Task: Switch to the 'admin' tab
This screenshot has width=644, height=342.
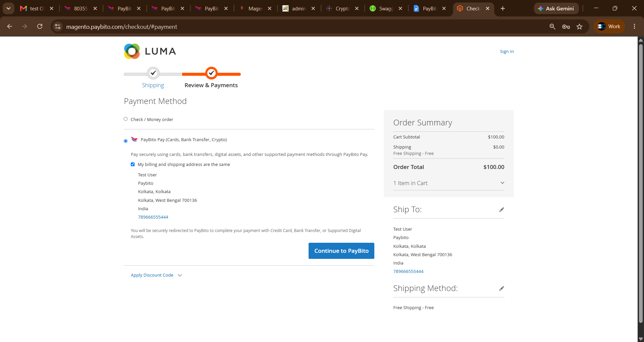Action: tap(299, 8)
